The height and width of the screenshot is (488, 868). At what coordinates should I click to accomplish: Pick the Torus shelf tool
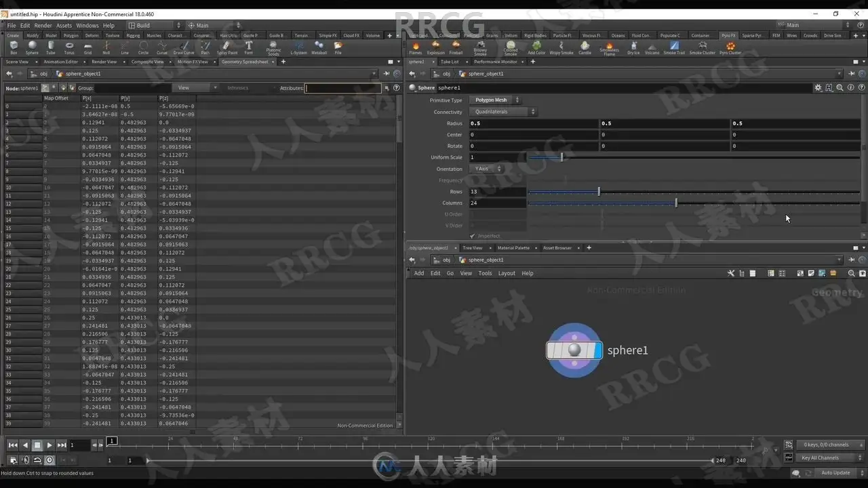69,47
